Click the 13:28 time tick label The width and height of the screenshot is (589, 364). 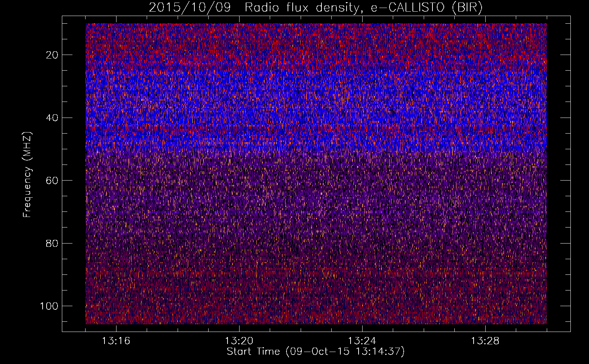pyautogui.click(x=485, y=341)
